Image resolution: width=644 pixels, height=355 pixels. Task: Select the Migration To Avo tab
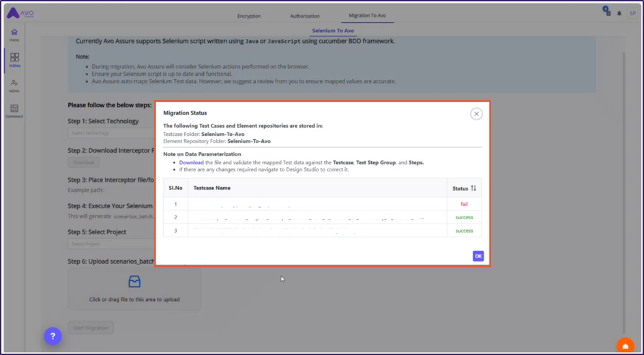tap(368, 16)
